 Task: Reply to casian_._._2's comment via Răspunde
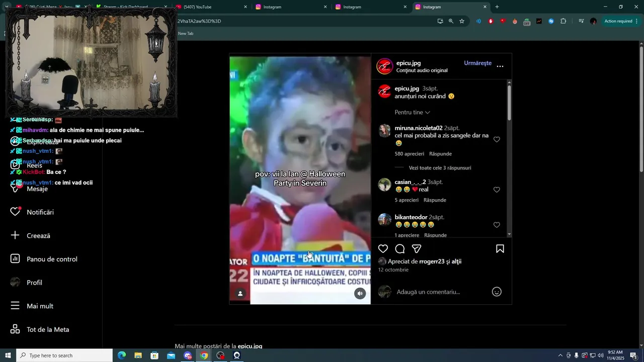pyautogui.click(x=435, y=200)
